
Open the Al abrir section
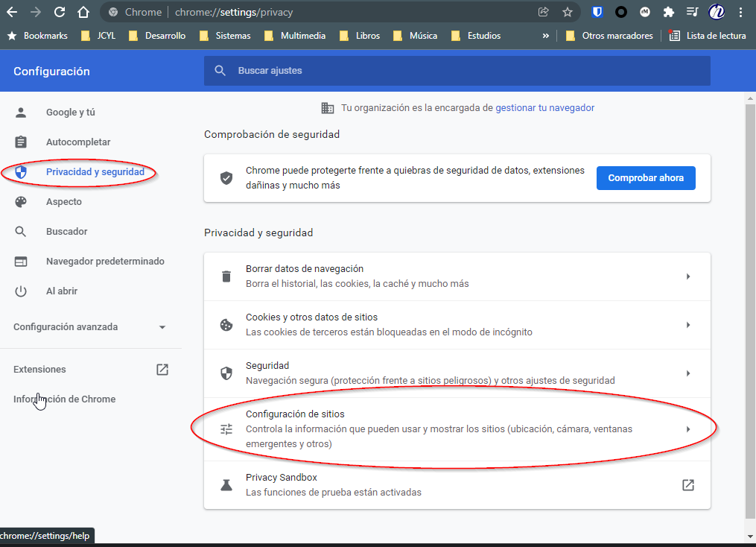pos(62,291)
